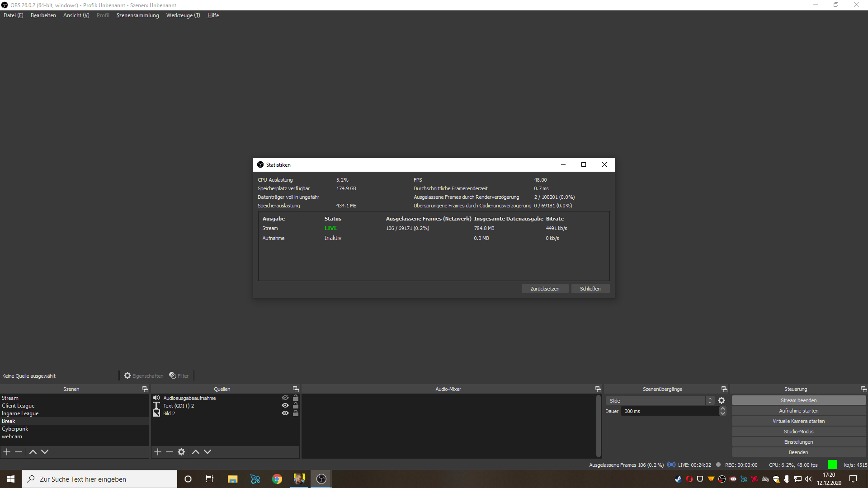Add a new source in Quellen panel

[x=158, y=452]
